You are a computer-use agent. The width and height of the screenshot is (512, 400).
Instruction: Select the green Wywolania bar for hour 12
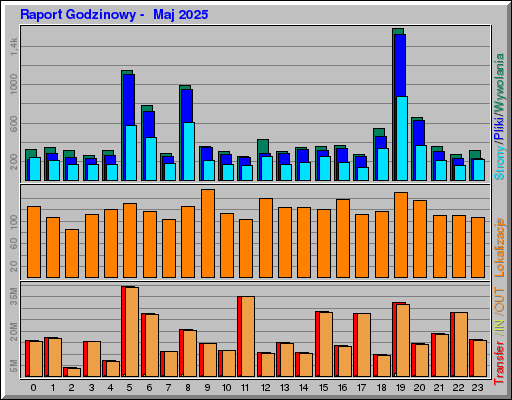point(263,146)
